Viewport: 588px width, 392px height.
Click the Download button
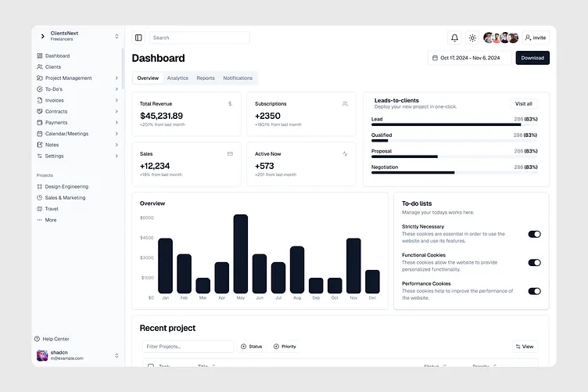click(x=532, y=58)
